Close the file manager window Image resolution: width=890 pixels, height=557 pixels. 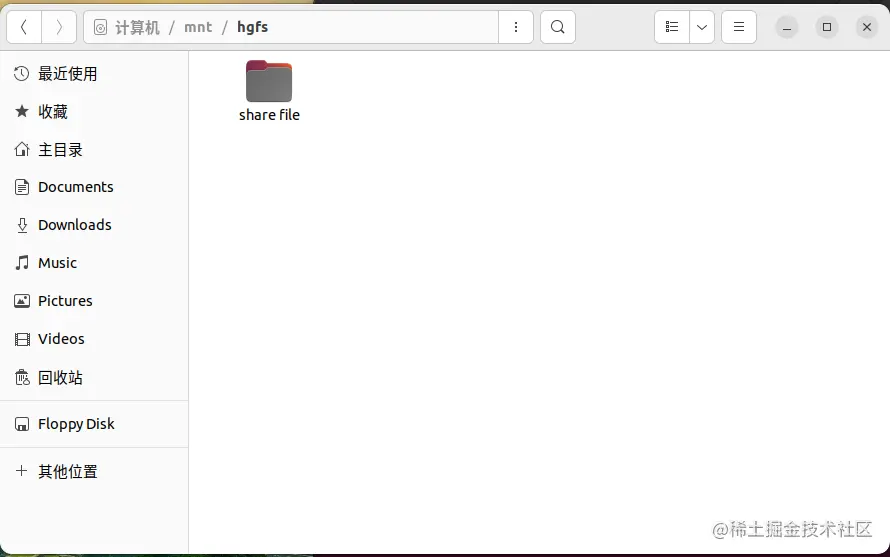pos(867,27)
